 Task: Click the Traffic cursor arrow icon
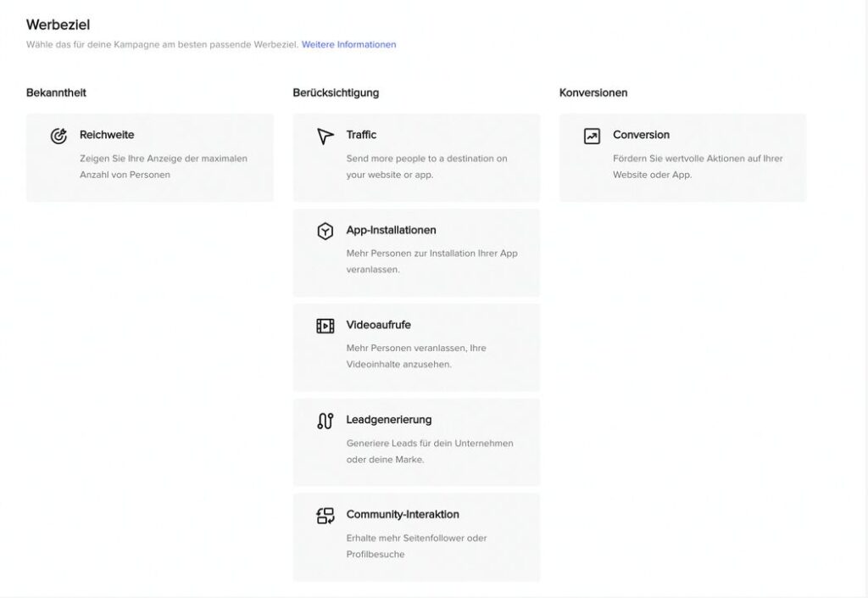325,136
